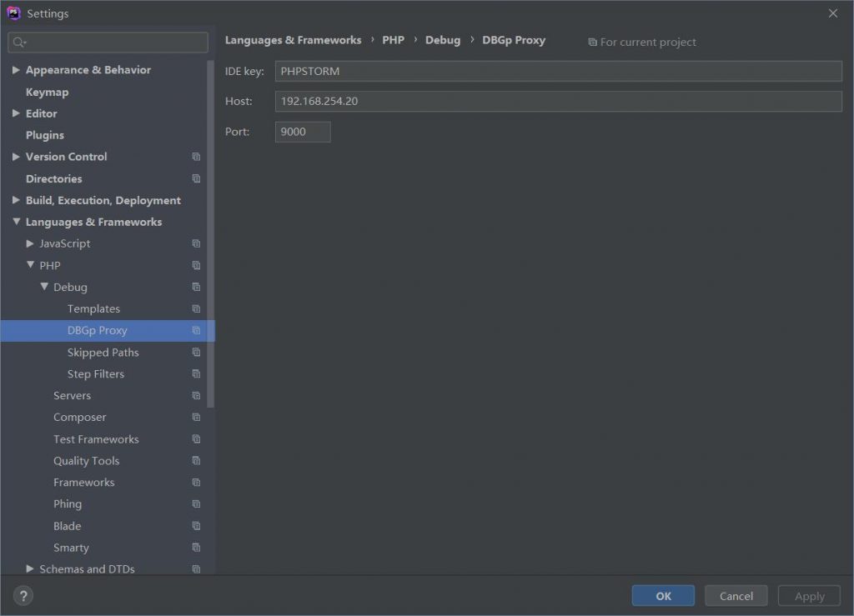Click the Cancel button
The height and width of the screenshot is (616, 854).
(736, 596)
